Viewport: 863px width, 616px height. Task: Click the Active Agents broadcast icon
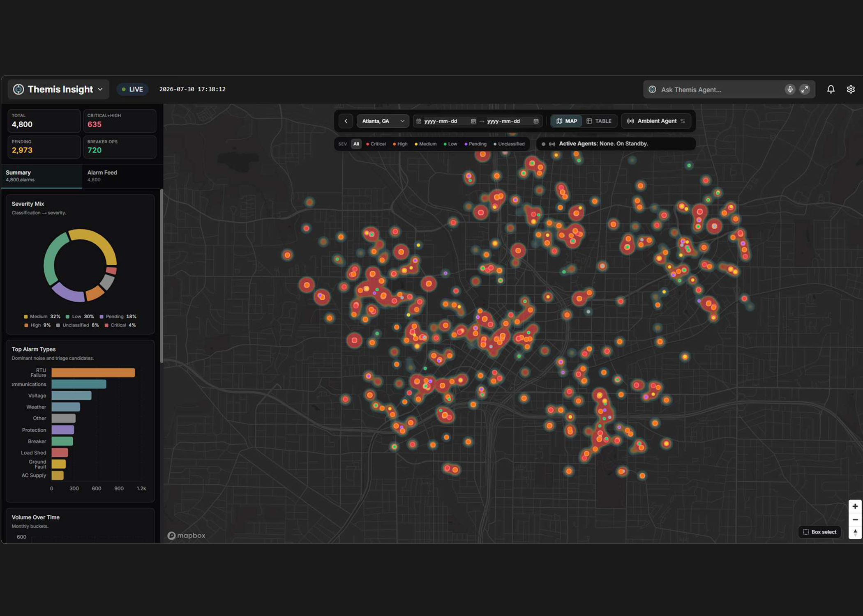coord(552,144)
